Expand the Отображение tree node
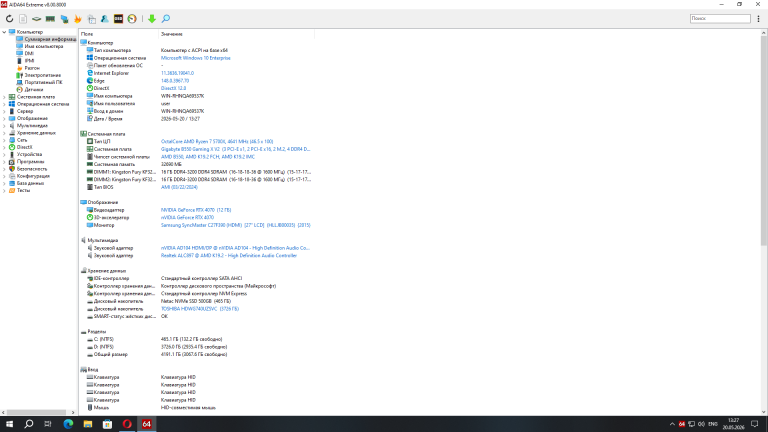768x432 pixels. 4,119
